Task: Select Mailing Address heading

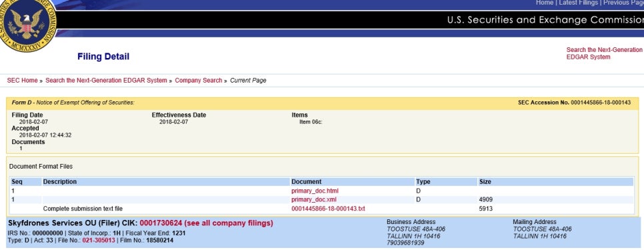Action: coord(535,222)
